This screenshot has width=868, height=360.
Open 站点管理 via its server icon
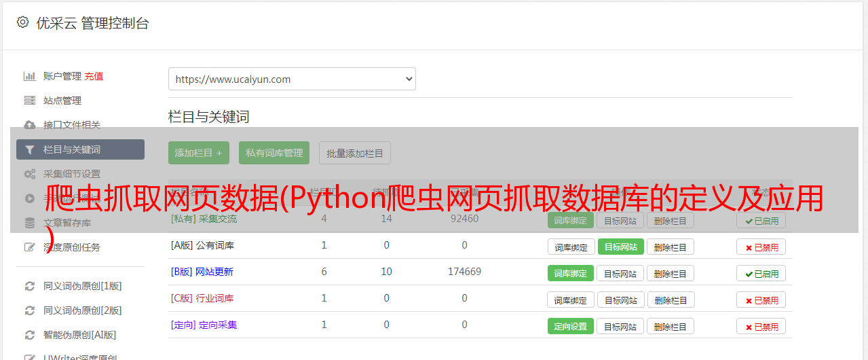pos(29,101)
